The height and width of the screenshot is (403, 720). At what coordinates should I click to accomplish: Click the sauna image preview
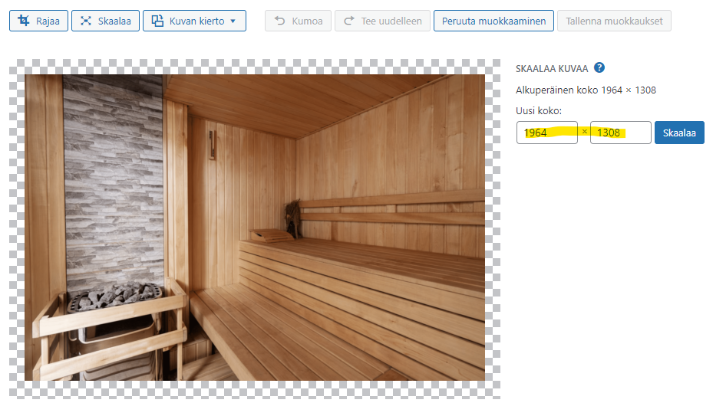point(255,227)
